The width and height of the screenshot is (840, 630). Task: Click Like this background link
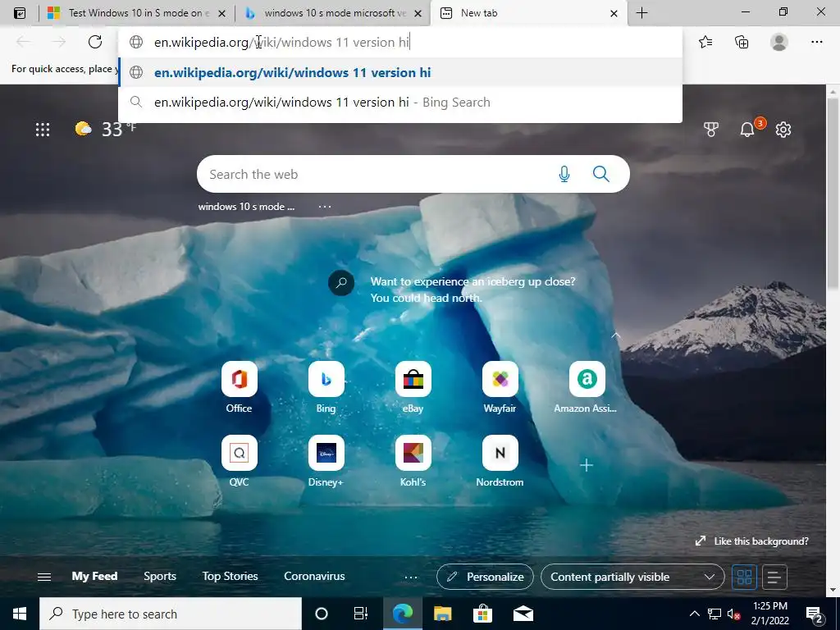pyautogui.click(x=751, y=541)
